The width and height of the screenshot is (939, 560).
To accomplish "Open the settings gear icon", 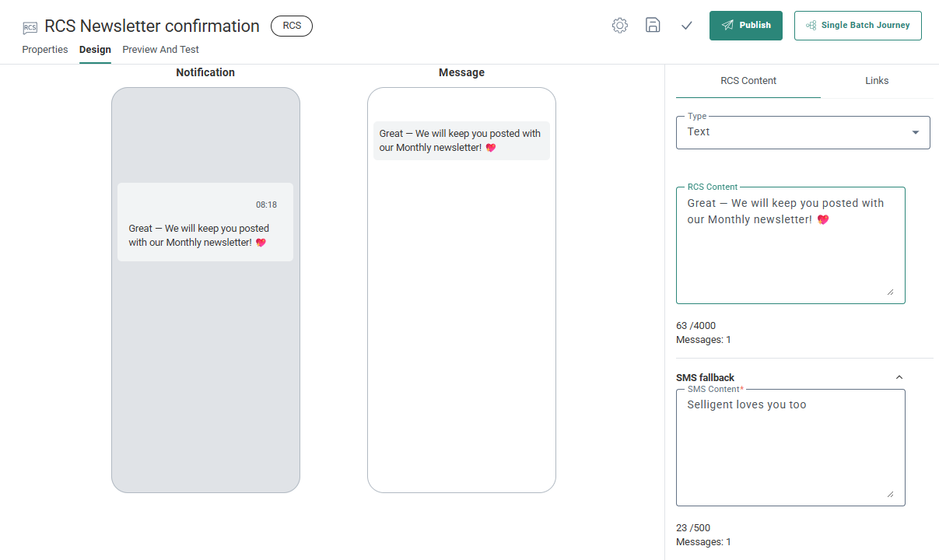I will 620,26.
